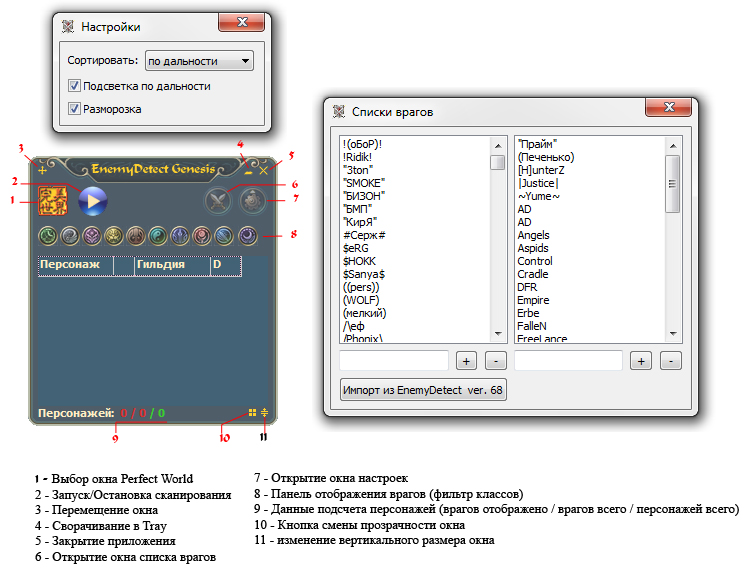Click plus button under left enemy list
Screen dimensions: 754x584
(x=466, y=361)
